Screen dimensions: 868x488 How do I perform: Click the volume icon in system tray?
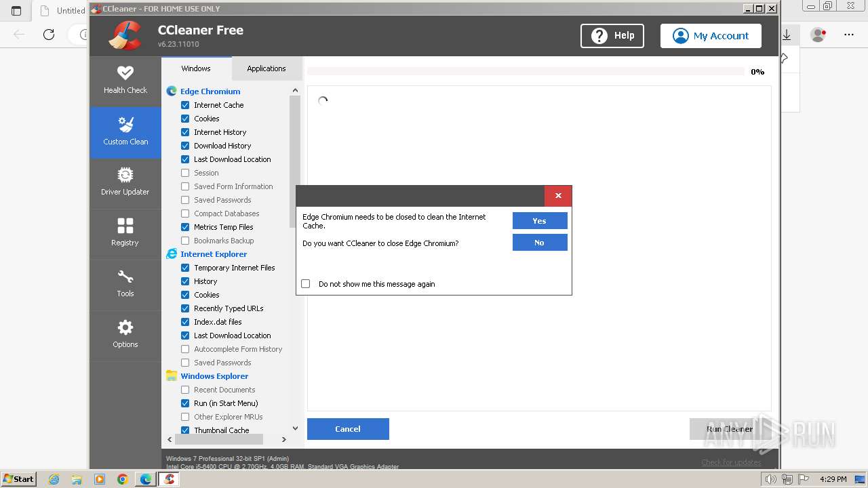point(770,479)
